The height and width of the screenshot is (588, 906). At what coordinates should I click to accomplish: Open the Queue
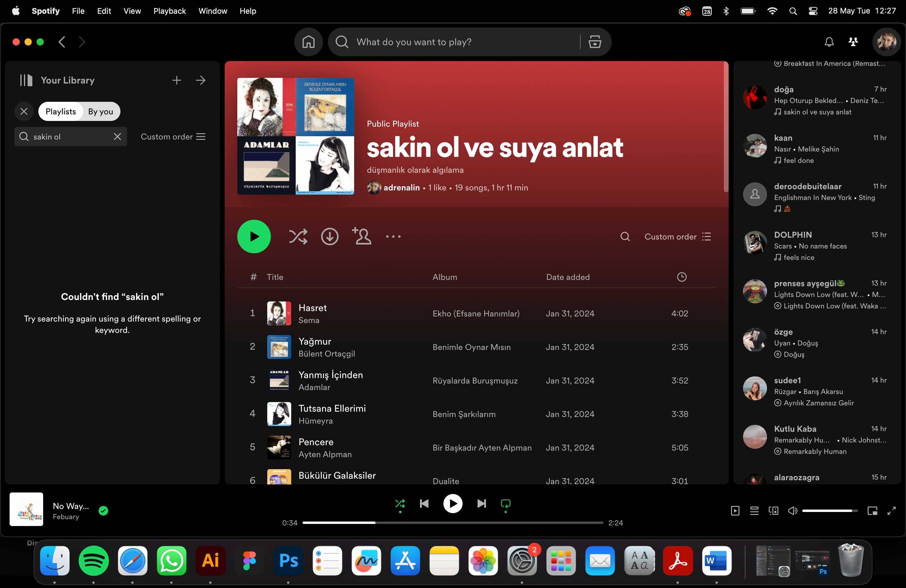point(754,511)
